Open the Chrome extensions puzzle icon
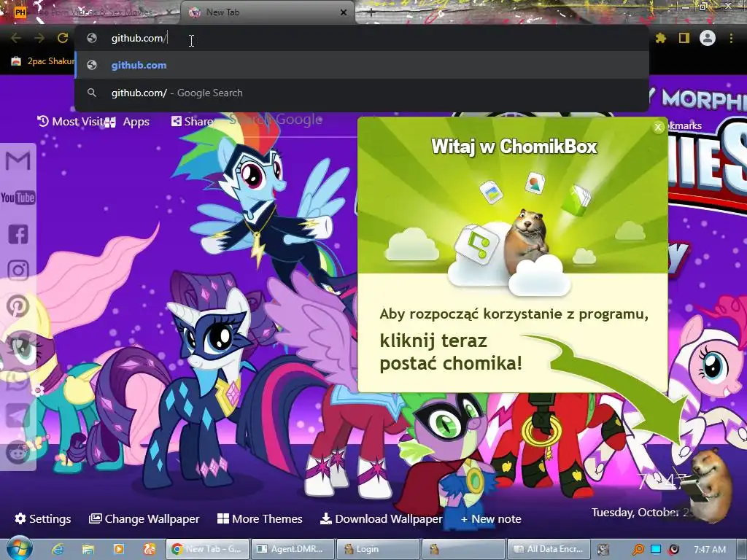This screenshot has width=747, height=560. [661, 38]
